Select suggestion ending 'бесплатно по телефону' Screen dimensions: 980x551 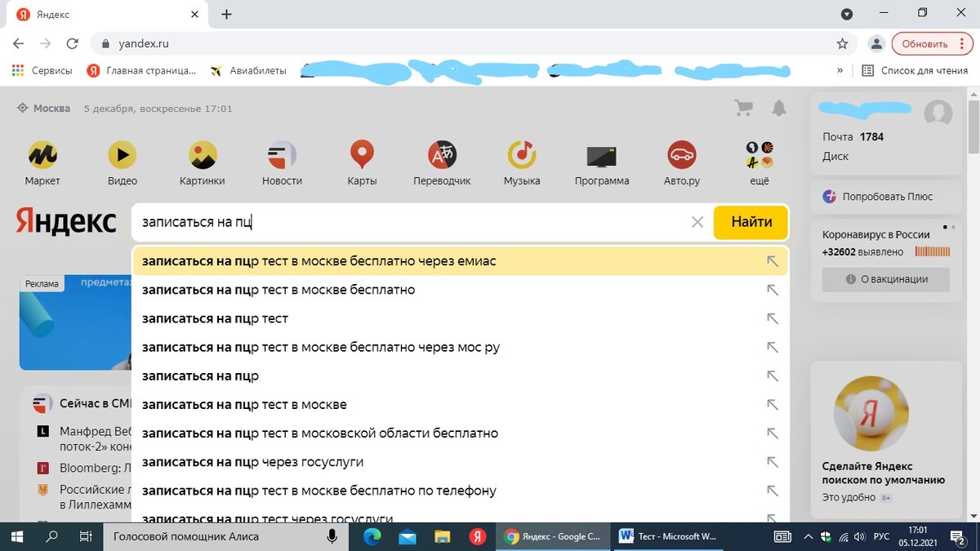tap(461, 491)
